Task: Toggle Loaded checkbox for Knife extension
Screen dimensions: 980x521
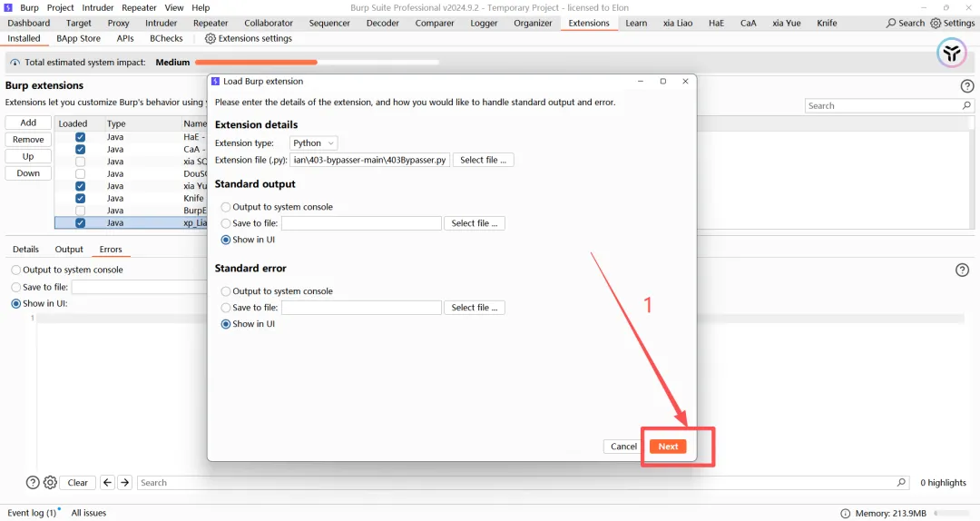Action: pyautogui.click(x=80, y=198)
